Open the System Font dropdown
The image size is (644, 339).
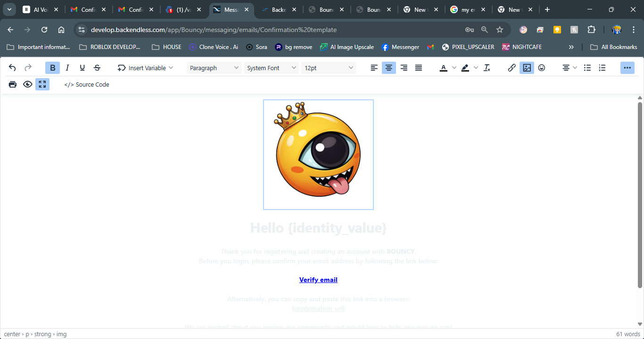point(272,68)
